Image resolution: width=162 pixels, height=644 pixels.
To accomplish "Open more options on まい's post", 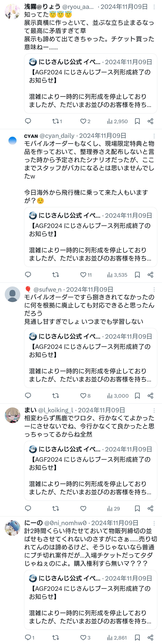I will 154,410.
